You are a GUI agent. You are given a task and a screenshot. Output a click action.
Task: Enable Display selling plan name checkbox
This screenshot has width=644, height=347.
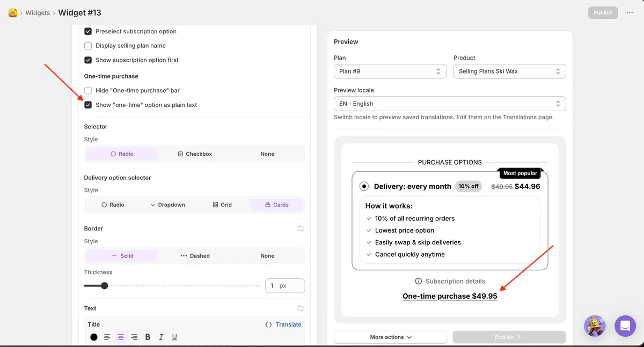(x=88, y=46)
